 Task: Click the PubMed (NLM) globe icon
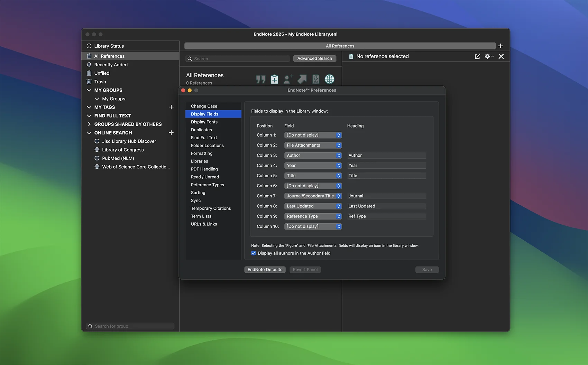coord(97,158)
